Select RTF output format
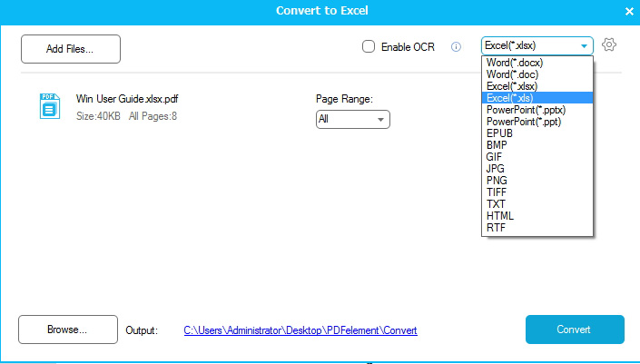The height and width of the screenshot is (364, 640). [537, 228]
